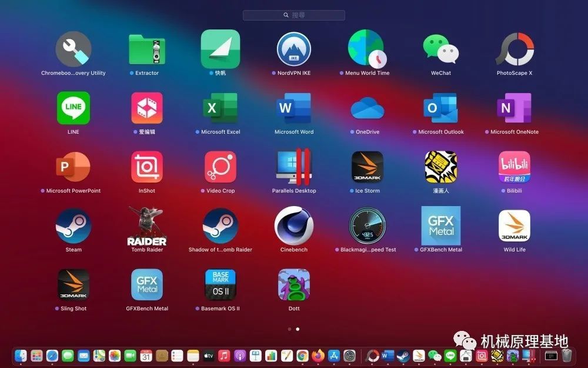The image size is (588, 368).
Task: Open Maps in the Dock
Action: [99, 355]
